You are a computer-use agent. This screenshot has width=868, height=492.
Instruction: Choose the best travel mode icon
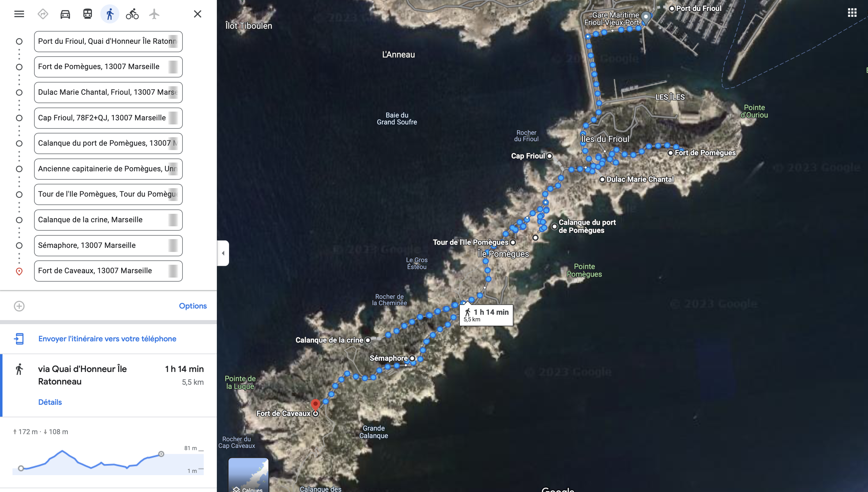click(43, 14)
